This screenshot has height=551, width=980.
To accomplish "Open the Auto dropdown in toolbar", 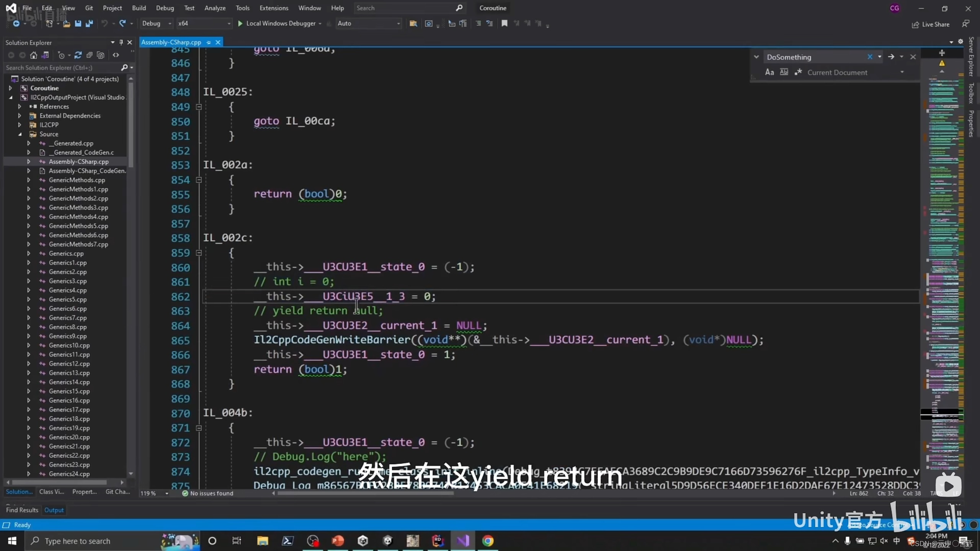I will [x=369, y=24].
